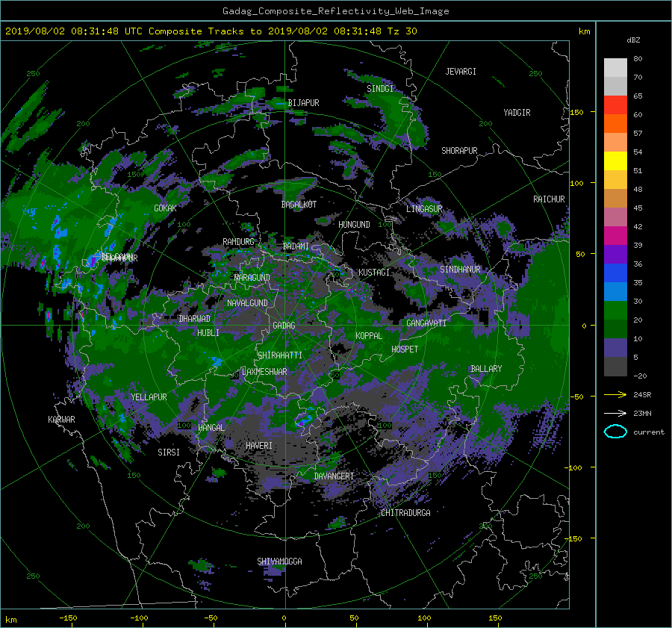Click the YADGIR city label
672x628 pixels.
(x=517, y=113)
